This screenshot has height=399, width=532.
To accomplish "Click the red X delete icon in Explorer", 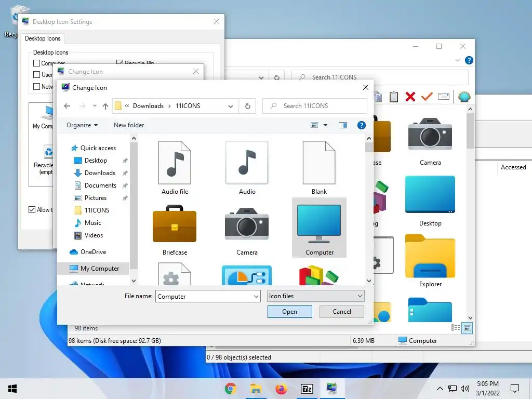I will pos(410,97).
